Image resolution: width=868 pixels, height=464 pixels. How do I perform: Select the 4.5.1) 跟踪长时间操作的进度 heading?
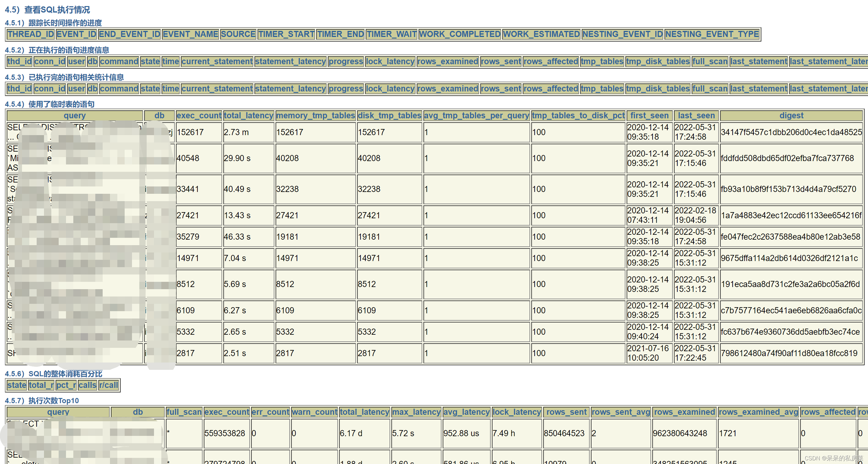point(53,23)
